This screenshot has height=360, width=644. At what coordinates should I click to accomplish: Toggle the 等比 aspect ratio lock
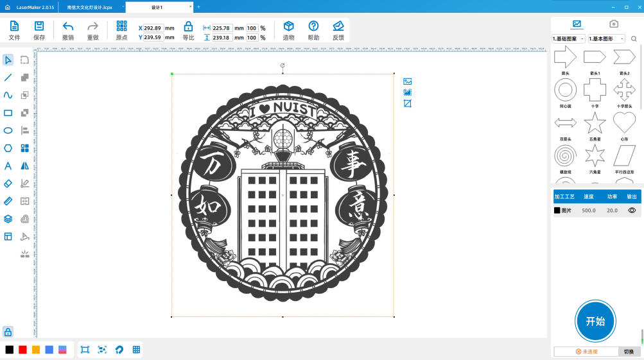[188, 26]
